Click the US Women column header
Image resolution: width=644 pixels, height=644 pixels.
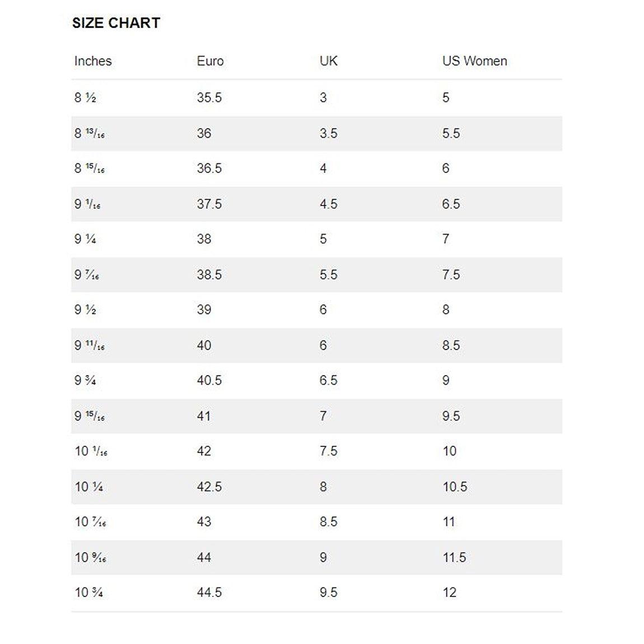pos(474,61)
